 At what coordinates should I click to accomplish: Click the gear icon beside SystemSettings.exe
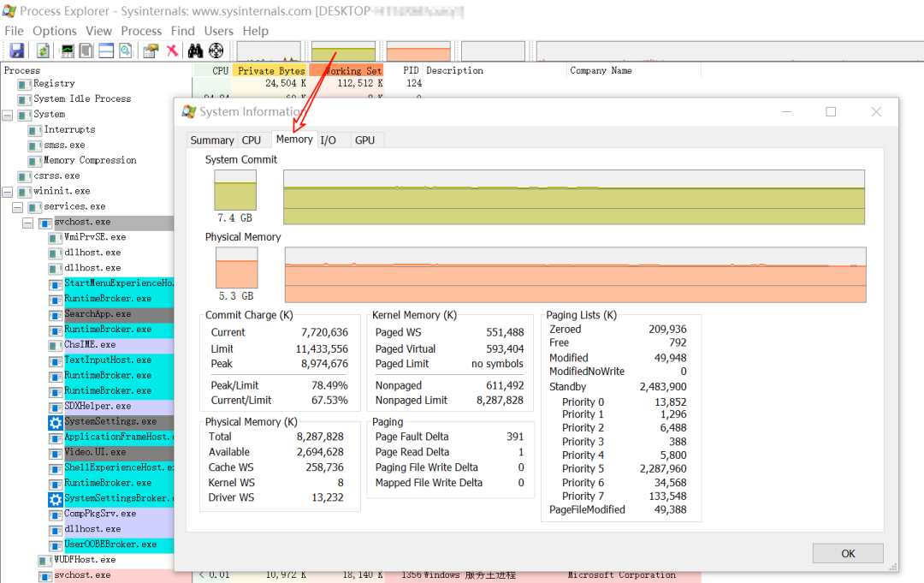click(56, 422)
